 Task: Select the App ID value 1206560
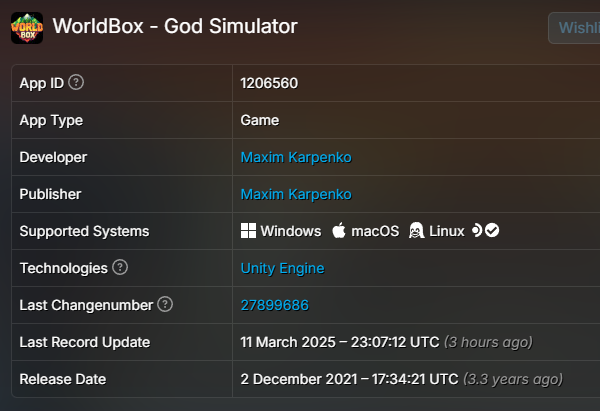tap(269, 83)
